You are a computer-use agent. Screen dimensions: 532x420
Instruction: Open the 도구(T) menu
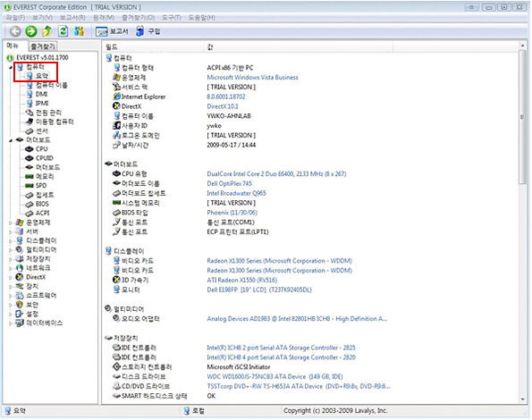click(x=171, y=18)
